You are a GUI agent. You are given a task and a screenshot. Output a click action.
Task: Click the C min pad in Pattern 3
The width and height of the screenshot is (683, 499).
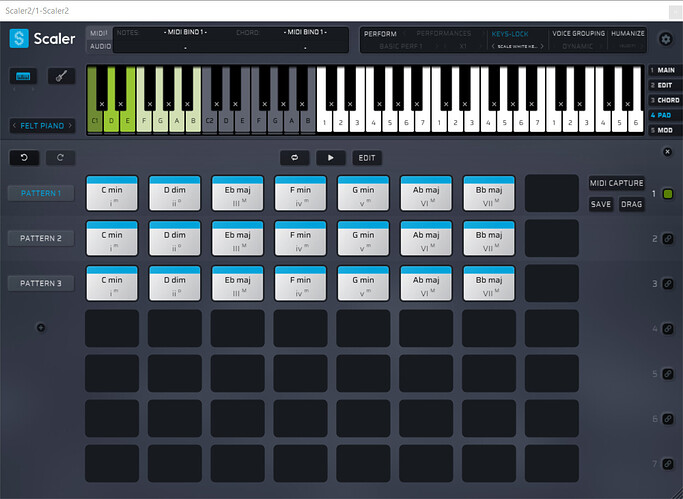112,283
